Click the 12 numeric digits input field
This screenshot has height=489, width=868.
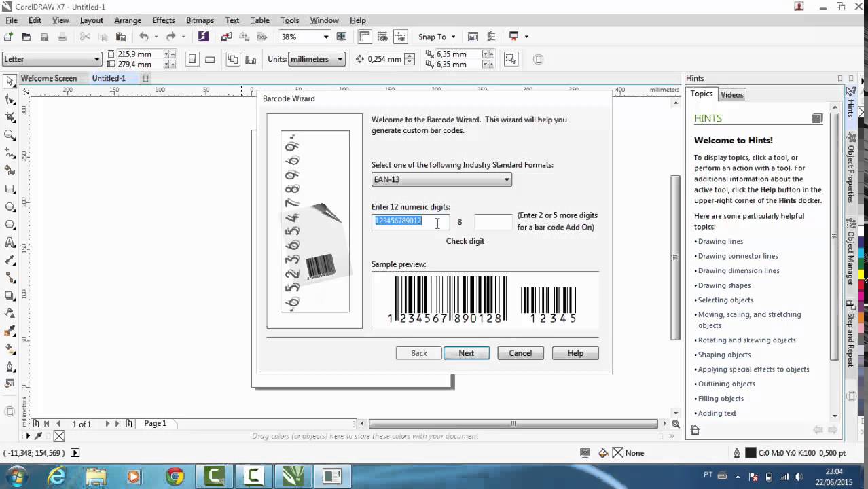point(410,221)
